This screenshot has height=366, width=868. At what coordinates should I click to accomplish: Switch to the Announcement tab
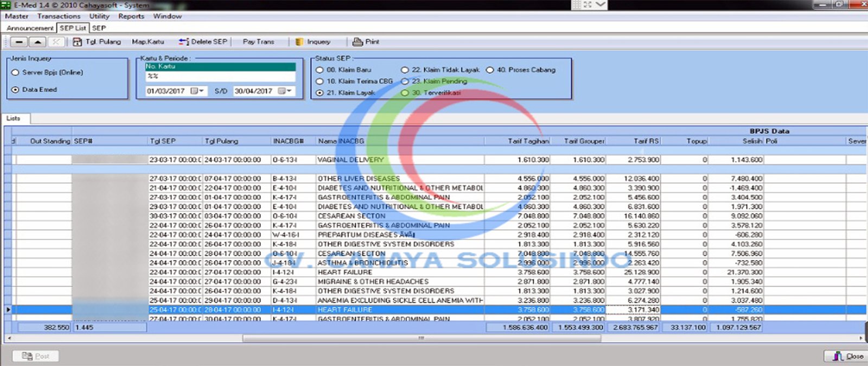click(x=30, y=28)
